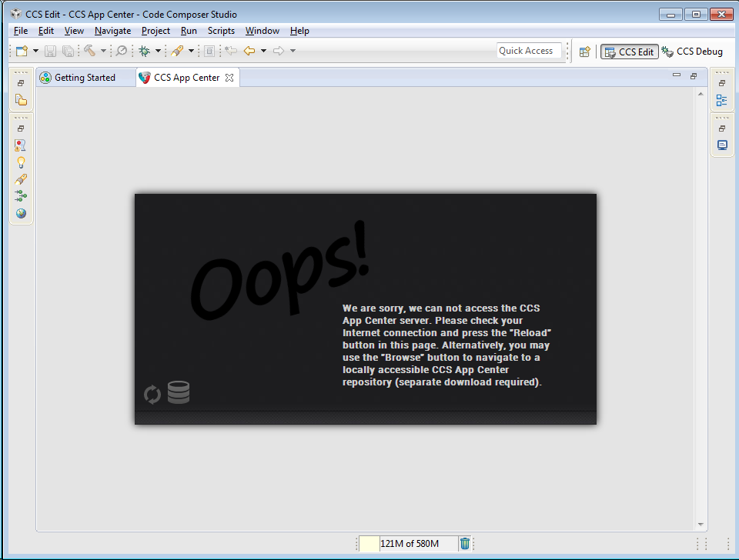This screenshot has height=560, width=739.
Task: Open the Help menu
Action: 299,31
